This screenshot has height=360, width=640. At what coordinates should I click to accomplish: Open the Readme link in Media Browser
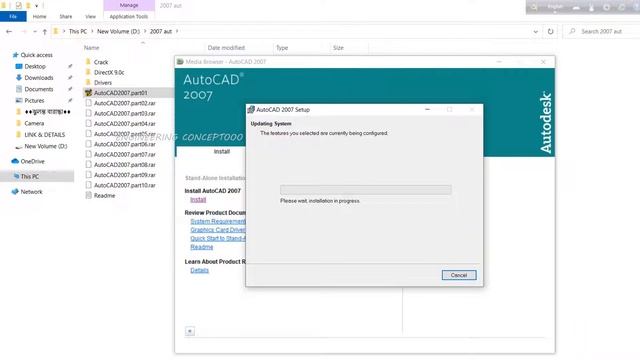[202, 247]
